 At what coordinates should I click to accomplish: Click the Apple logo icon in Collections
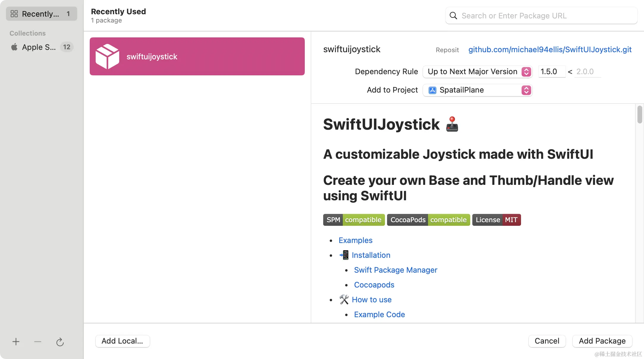(14, 47)
